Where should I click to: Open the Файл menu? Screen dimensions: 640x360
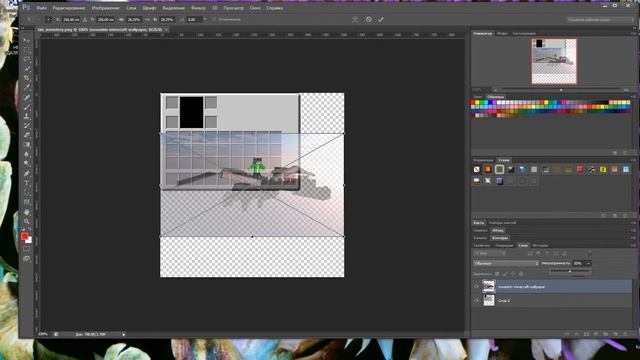(x=41, y=8)
